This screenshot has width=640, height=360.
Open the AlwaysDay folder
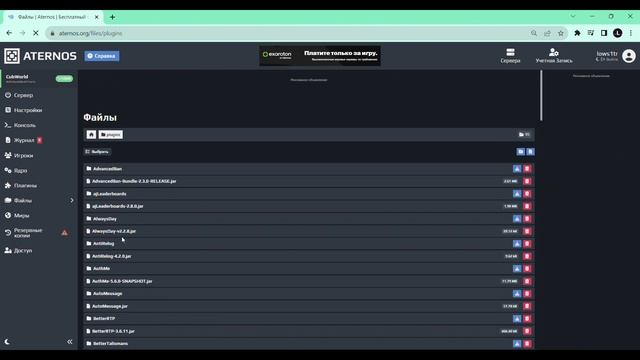[x=104, y=219]
